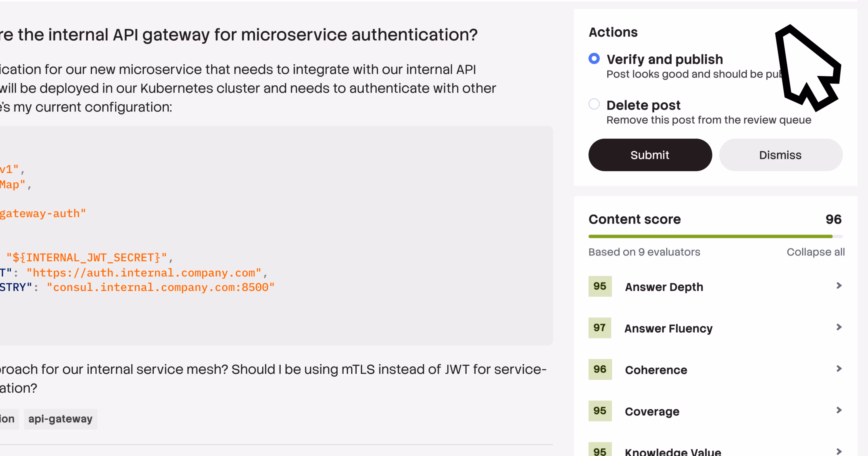Click the Dismiss button

[x=780, y=155]
